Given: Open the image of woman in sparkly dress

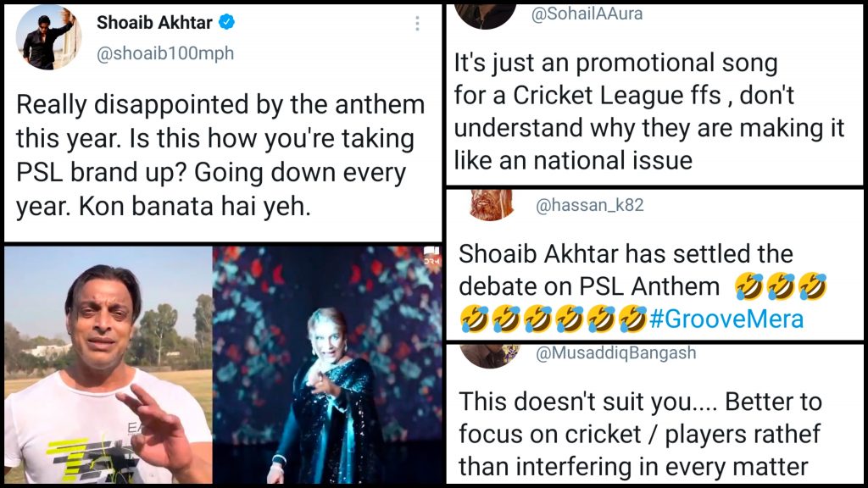Looking at the screenshot, I should click(328, 364).
